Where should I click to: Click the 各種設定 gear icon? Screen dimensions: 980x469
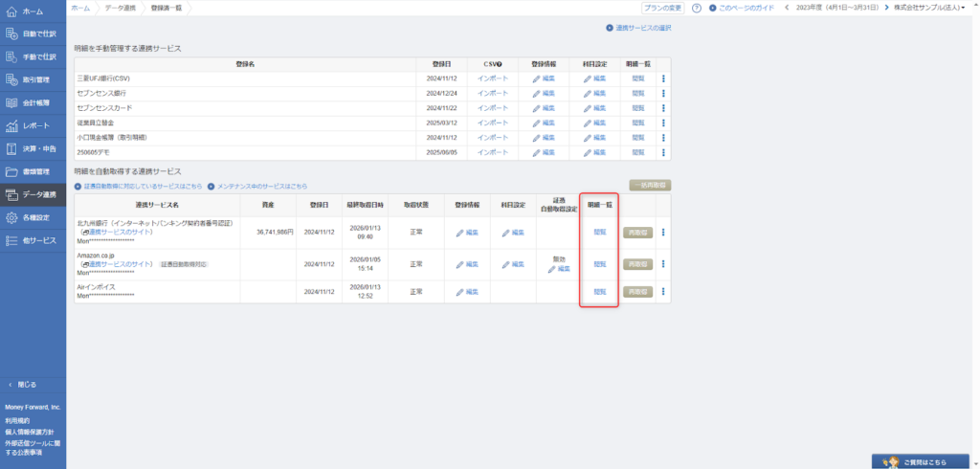coord(11,217)
